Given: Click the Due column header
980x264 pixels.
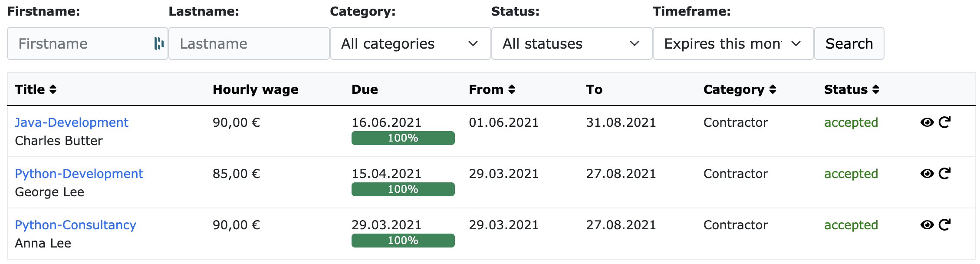Looking at the screenshot, I should [x=365, y=89].
